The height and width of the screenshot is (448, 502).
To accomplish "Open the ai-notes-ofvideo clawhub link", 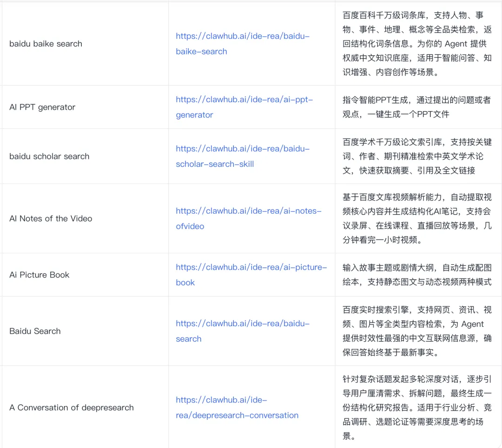I will pos(248,218).
